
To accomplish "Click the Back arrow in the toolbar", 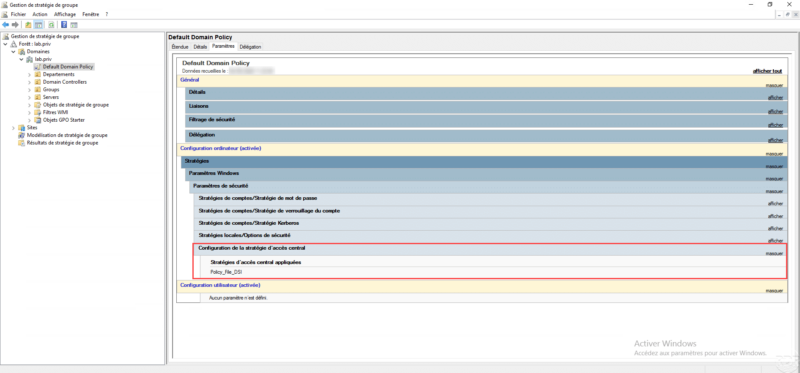I will [5, 24].
